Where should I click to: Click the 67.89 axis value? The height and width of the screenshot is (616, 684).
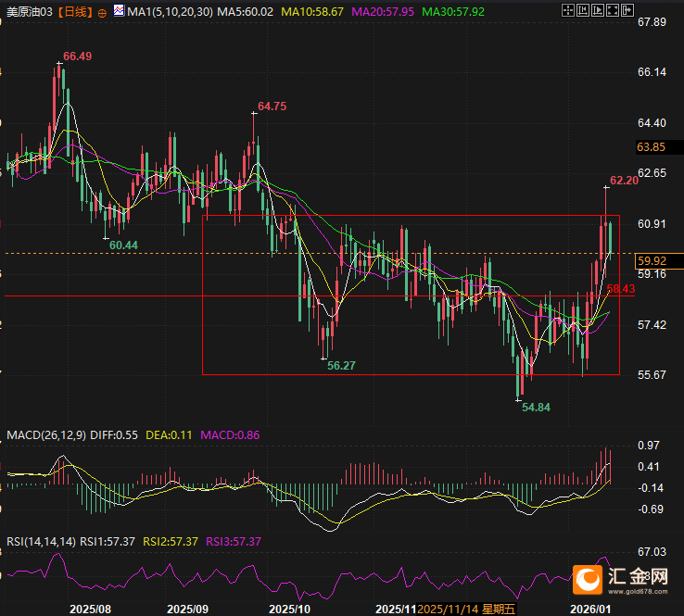tap(652, 22)
